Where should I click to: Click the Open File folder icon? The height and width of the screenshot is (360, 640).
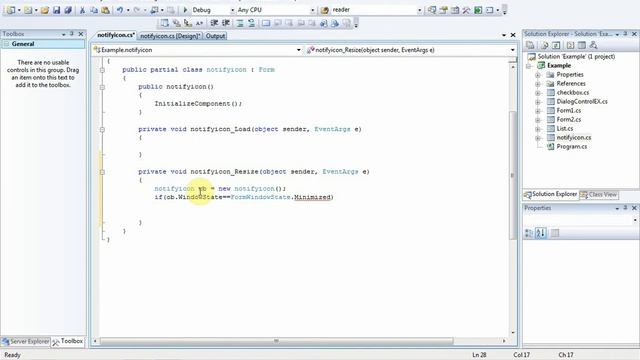[45, 10]
